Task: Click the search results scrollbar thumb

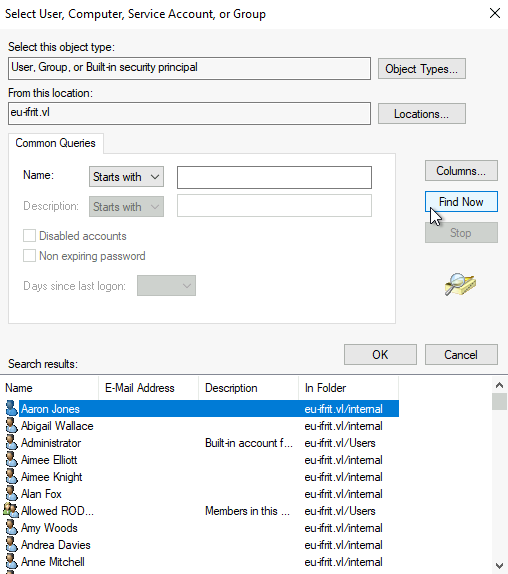Action: coord(499,402)
